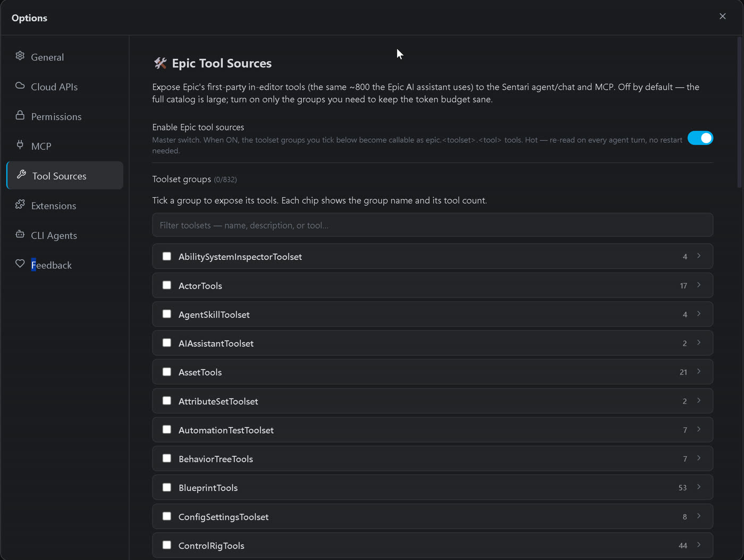Expand the ControlRigTools chevron
The width and height of the screenshot is (744, 560).
pyautogui.click(x=699, y=545)
